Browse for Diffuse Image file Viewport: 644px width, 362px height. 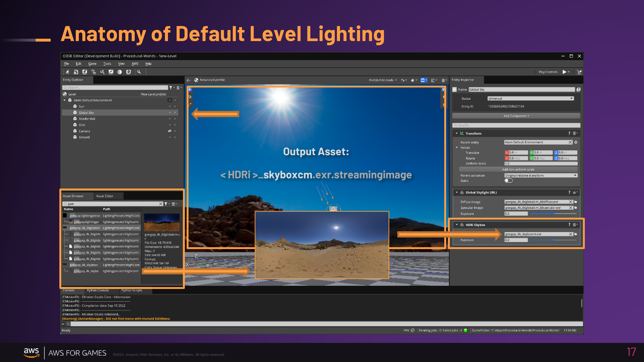pyautogui.click(x=576, y=202)
